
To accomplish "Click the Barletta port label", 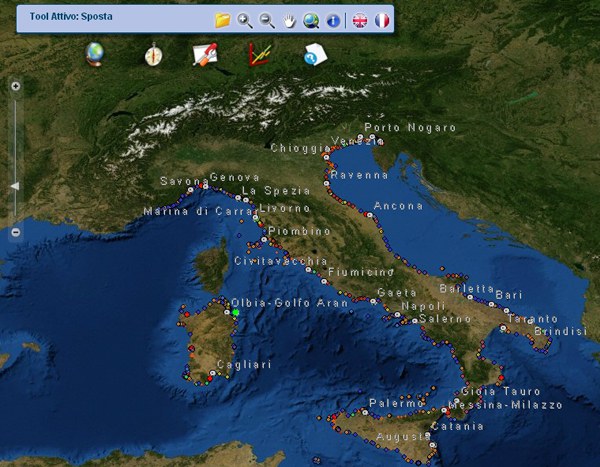I will click(x=467, y=289).
